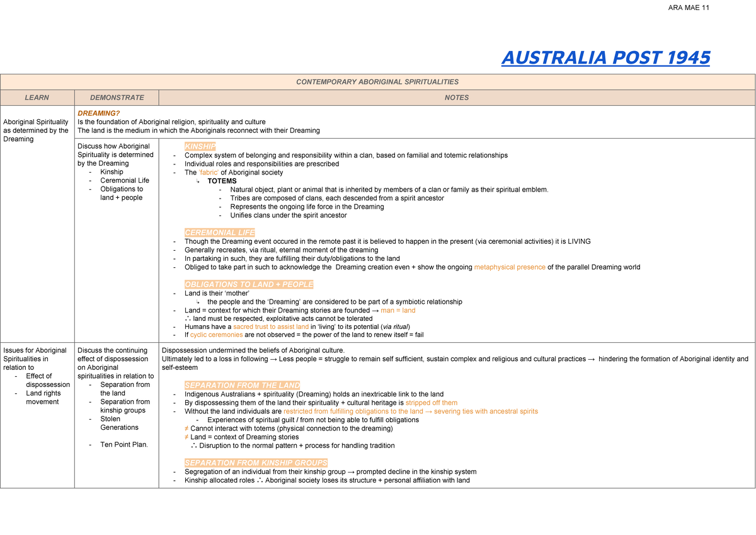Image resolution: width=756 pixels, height=535 pixels.
Task: Click the 'NOTES' column header
Action: click(457, 98)
